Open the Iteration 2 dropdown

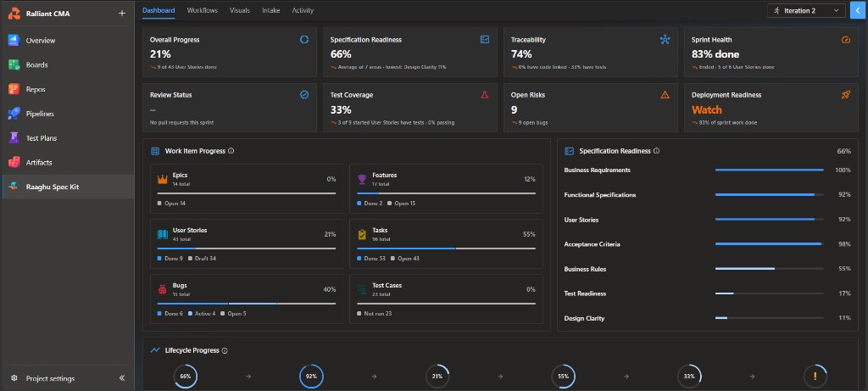806,10
